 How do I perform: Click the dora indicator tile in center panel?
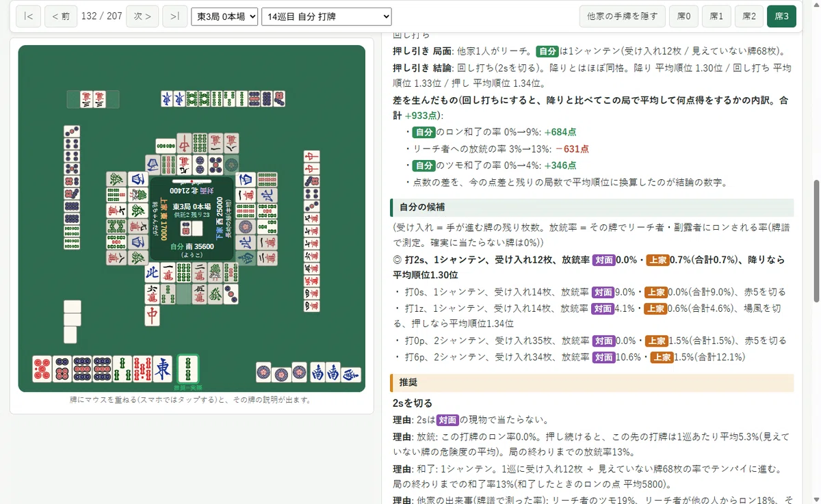tap(186, 228)
